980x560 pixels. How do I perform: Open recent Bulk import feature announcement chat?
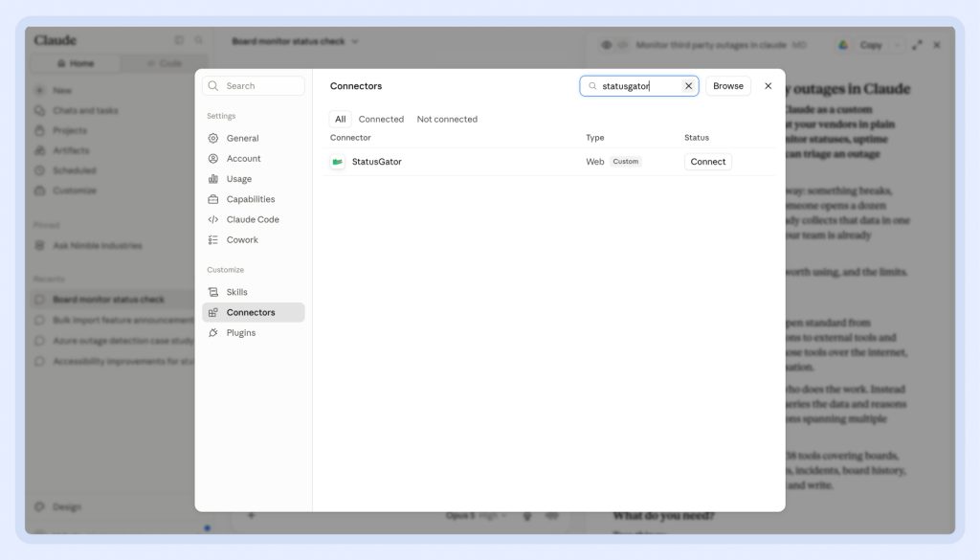[113, 320]
